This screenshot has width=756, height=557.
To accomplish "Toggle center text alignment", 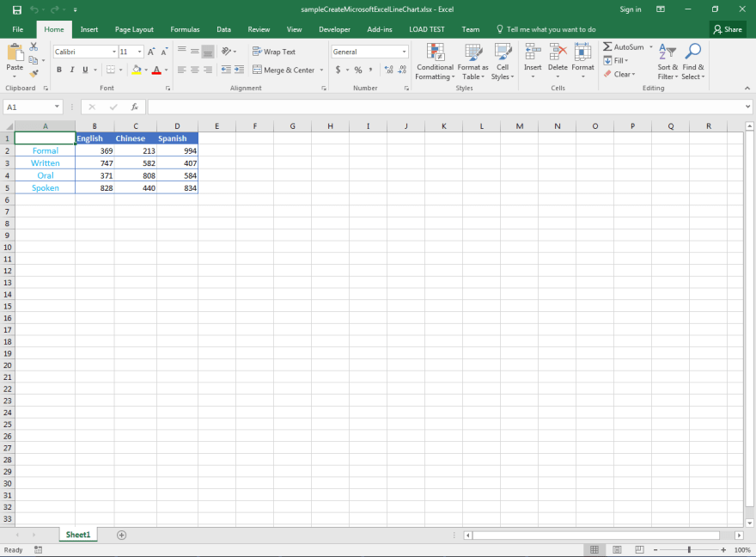I will [195, 70].
